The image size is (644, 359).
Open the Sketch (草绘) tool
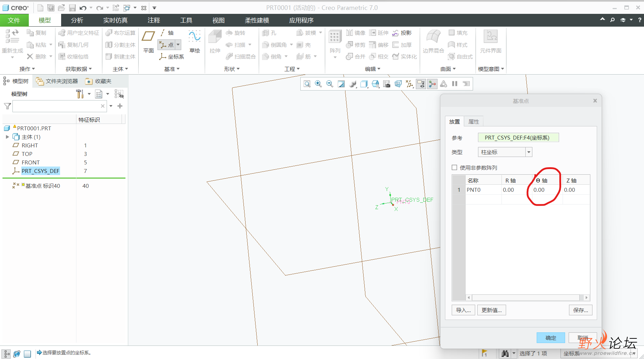(195, 42)
